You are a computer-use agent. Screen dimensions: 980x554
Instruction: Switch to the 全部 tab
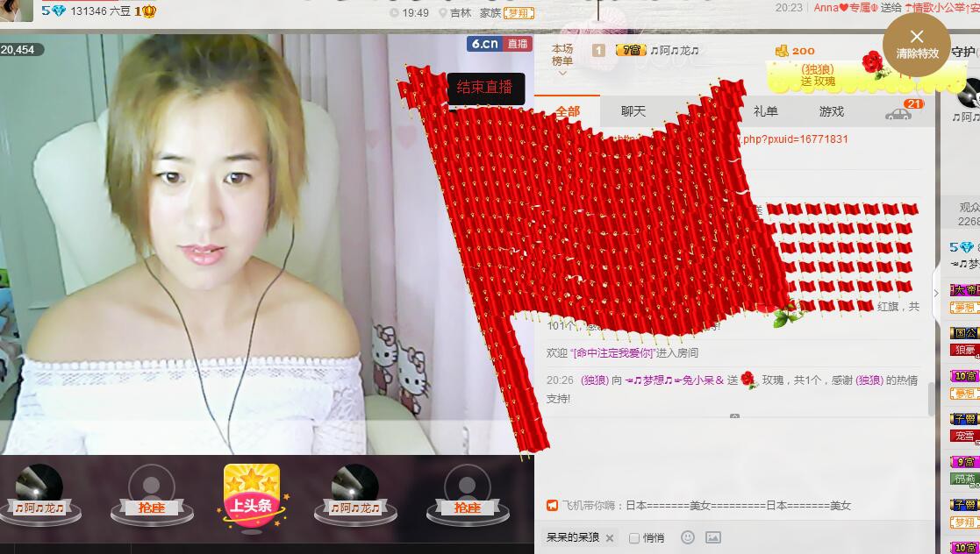[567, 112]
